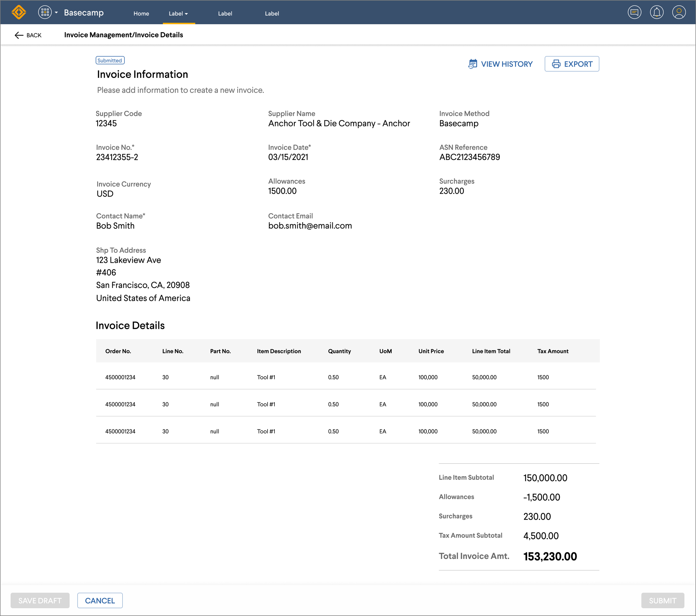This screenshot has width=696, height=616.
Task: Expand the active Label dropdown menu
Action: (178, 14)
